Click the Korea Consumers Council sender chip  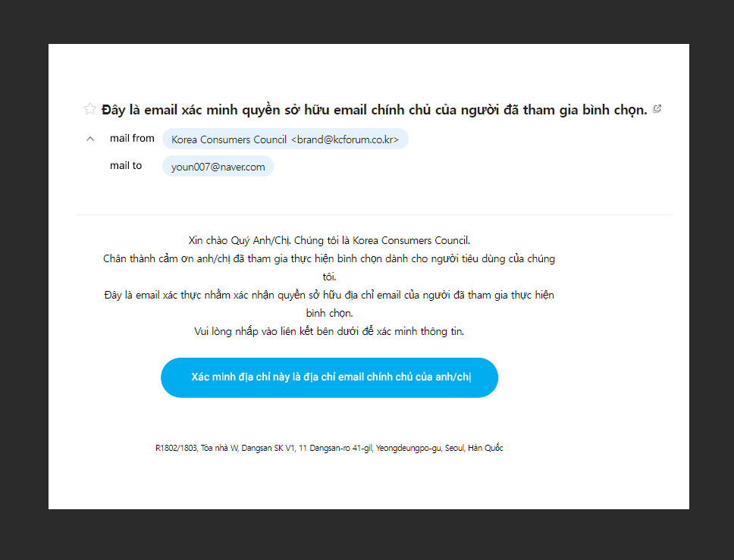pyautogui.click(x=285, y=139)
